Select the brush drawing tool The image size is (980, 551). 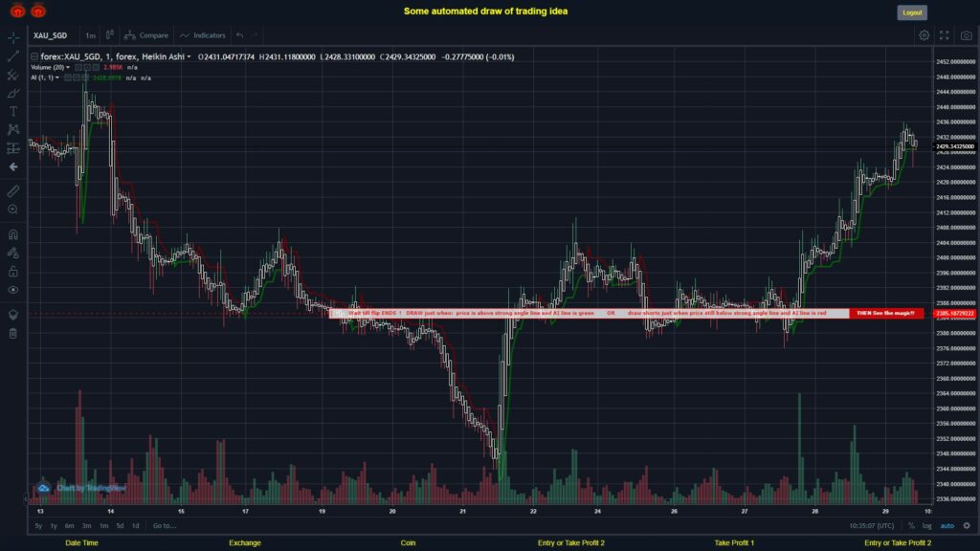(x=13, y=93)
